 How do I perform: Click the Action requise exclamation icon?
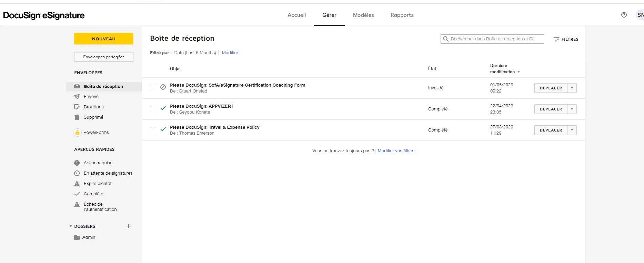click(x=77, y=163)
